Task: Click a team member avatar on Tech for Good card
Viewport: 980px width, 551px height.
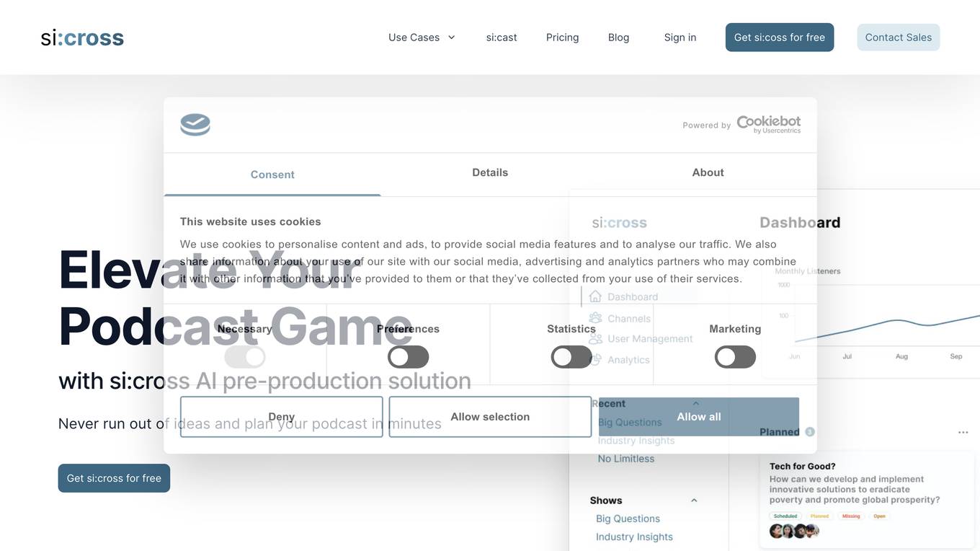Action: [x=777, y=530]
